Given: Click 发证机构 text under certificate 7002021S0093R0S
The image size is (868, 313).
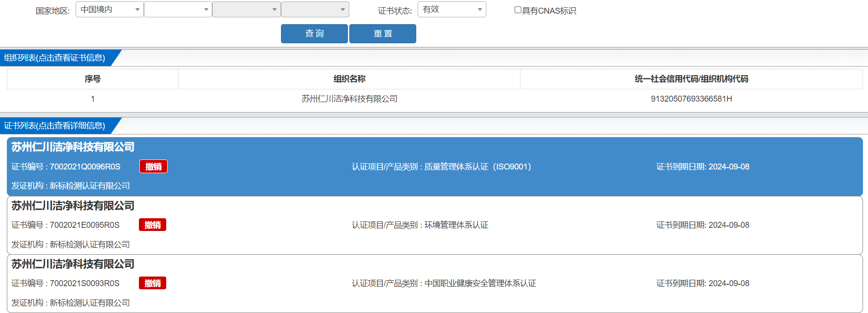Looking at the screenshot, I should [71, 303].
